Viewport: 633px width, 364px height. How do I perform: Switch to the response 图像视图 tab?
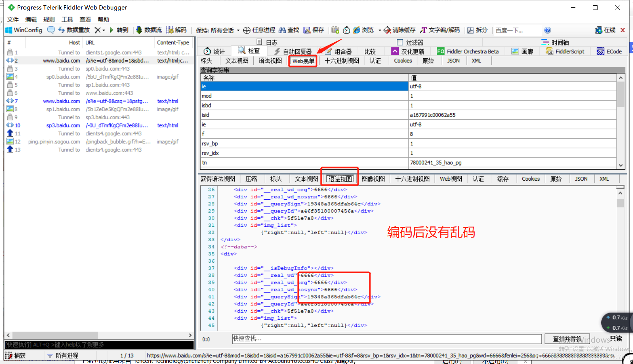pos(373,179)
